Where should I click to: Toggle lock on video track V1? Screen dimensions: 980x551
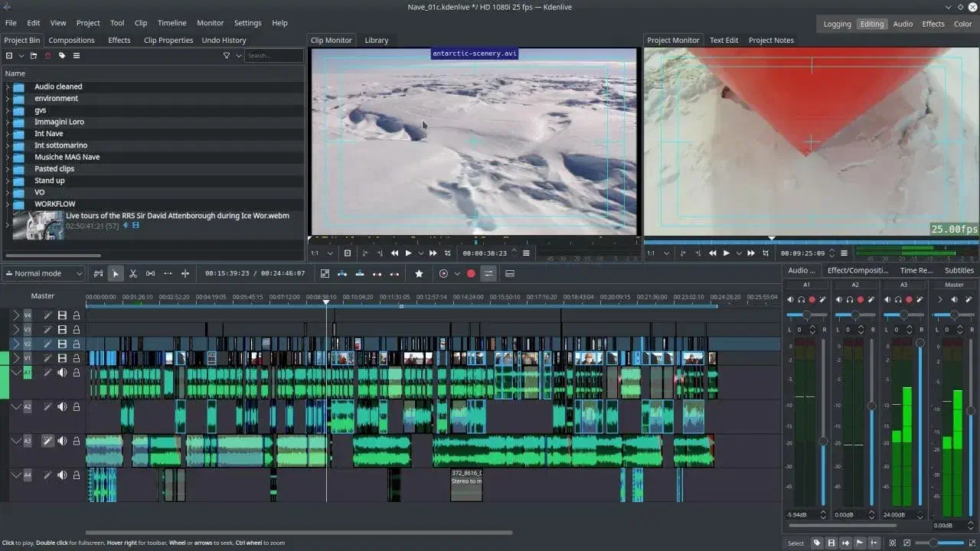coord(77,358)
